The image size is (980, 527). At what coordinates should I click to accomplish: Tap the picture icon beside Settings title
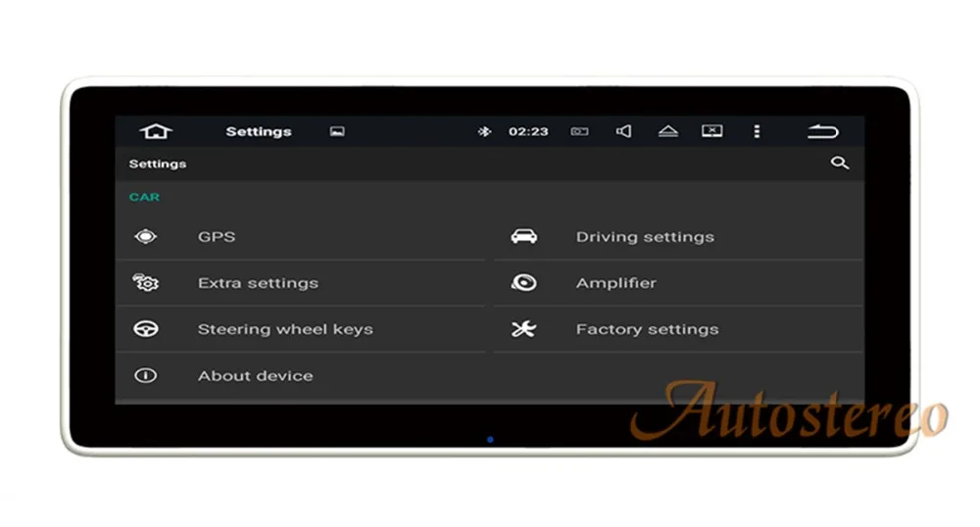coord(337,131)
